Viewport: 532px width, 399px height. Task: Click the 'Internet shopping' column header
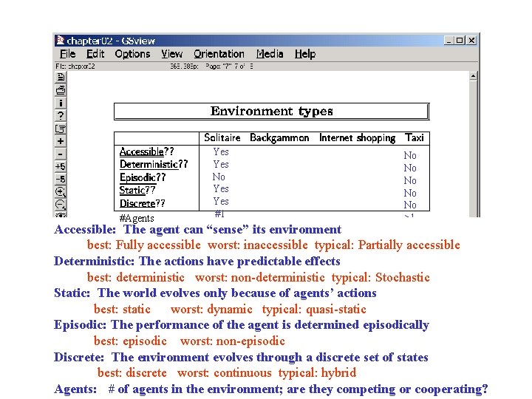point(358,137)
